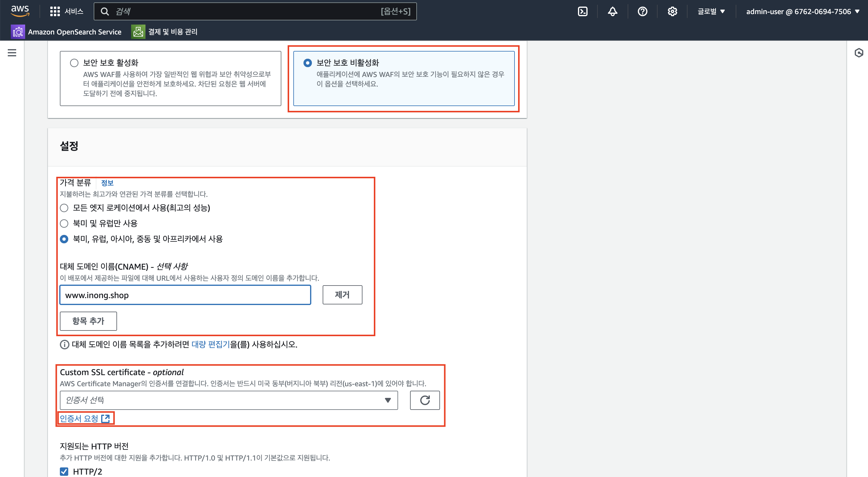Click the top 검색 search field
This screenshot has height=477, width=868.
(255, 11)
